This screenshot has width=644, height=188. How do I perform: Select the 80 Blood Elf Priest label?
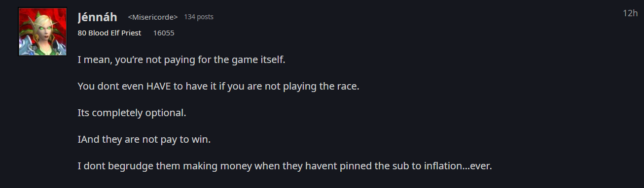coord(109,33)
